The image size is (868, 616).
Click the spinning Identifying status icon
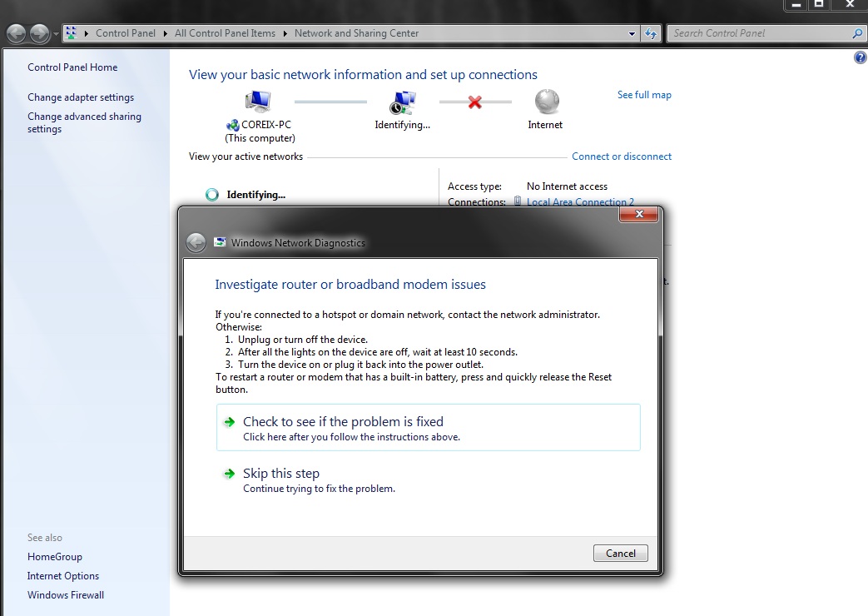(212, 195)
